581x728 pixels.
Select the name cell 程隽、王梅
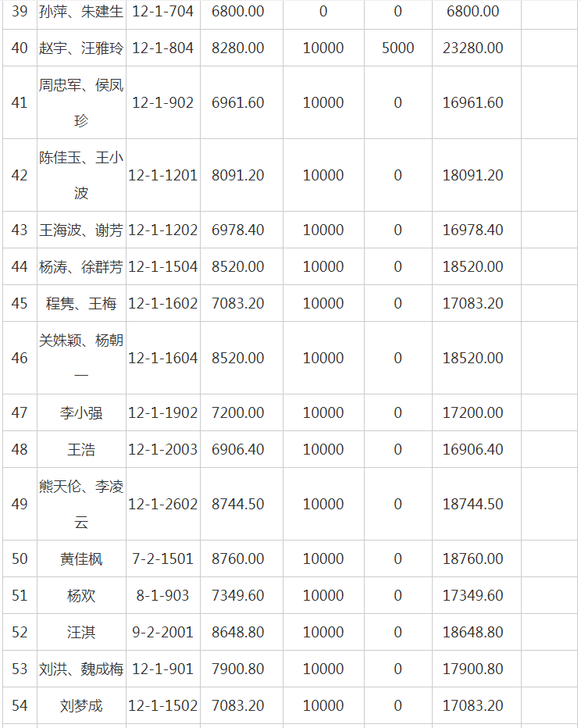click(81, 303)
